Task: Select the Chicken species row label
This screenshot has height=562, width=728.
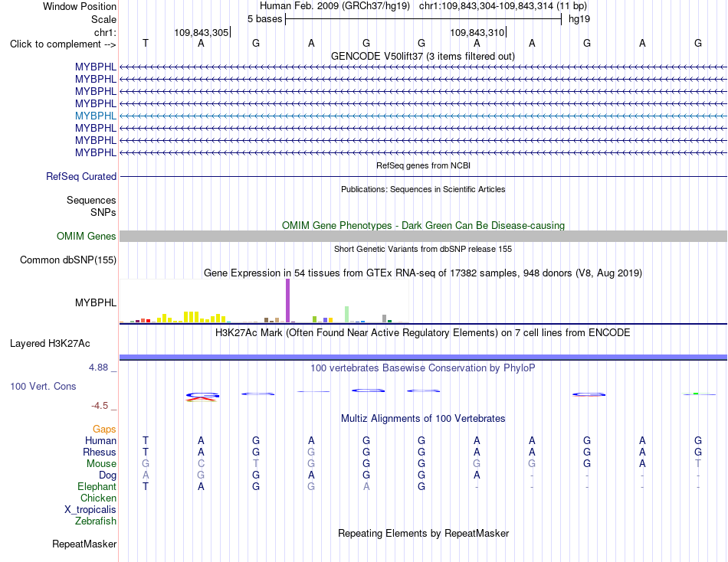Action: [x=98, y=498]
